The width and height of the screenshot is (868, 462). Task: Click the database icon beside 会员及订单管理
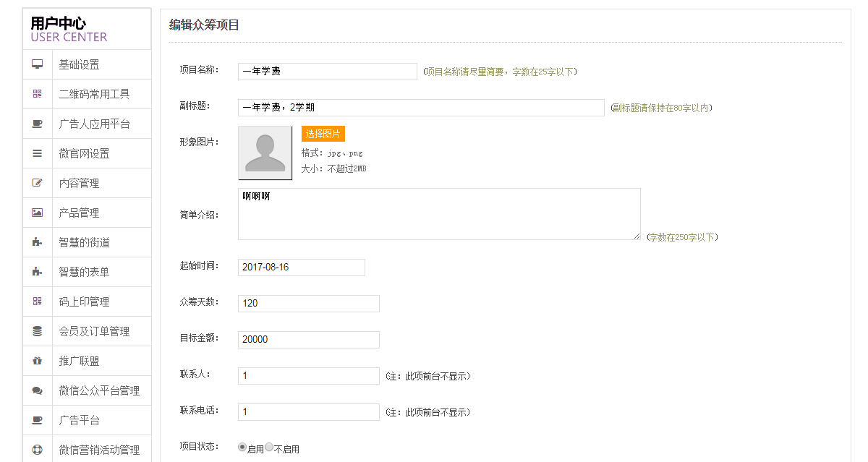click(38, 331)
